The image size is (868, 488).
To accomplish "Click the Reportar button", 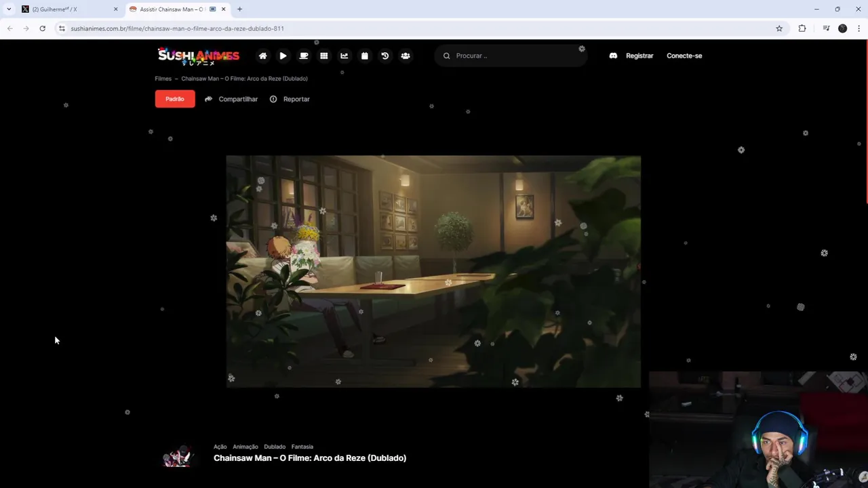I will pyautogui.click(x=290, y=99).
